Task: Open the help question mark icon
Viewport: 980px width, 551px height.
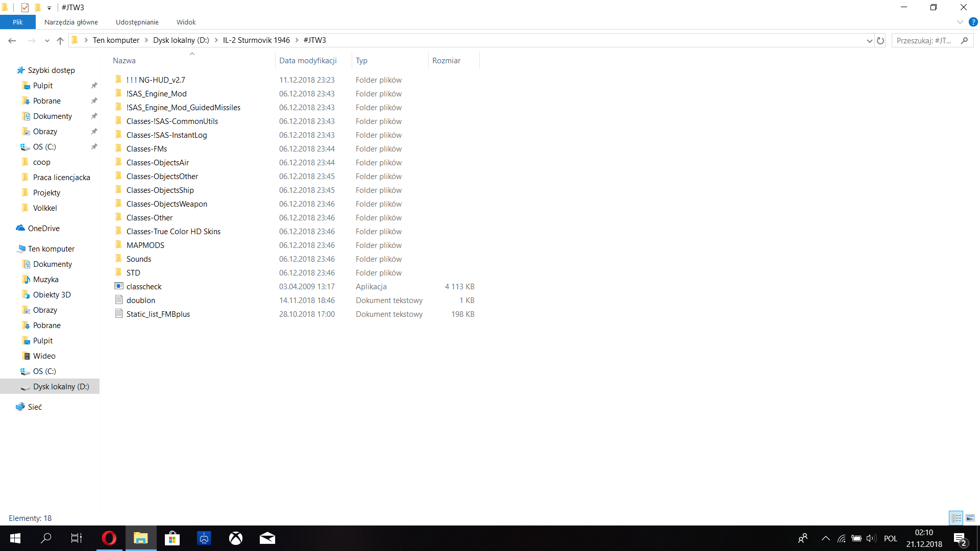Action: [x=973, y=22]
